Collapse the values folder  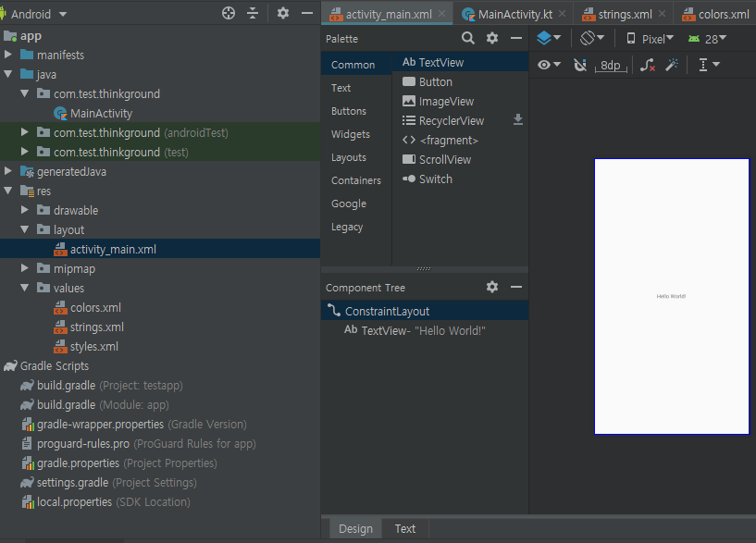(25, 288)
